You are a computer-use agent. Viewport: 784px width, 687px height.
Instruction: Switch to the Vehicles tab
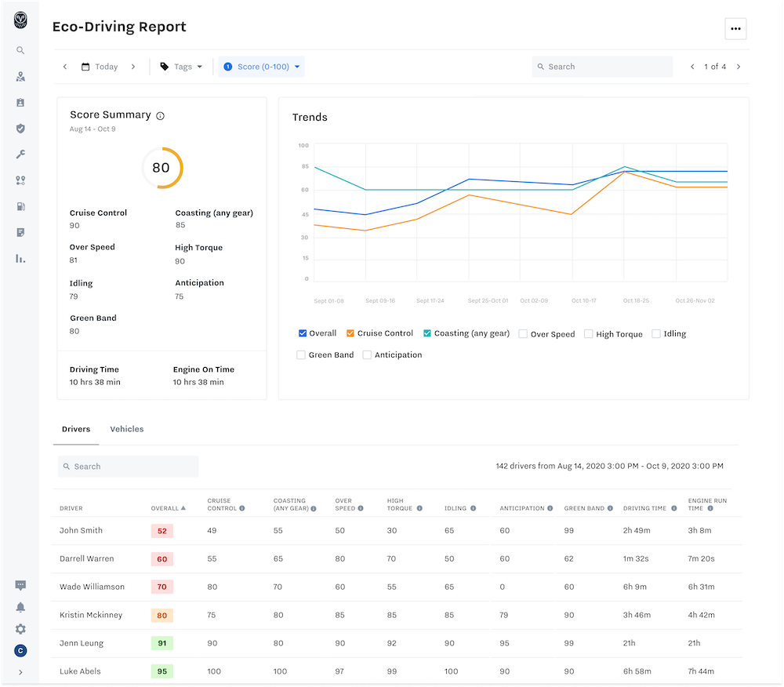pyautogui.click(x=127, y=429)
